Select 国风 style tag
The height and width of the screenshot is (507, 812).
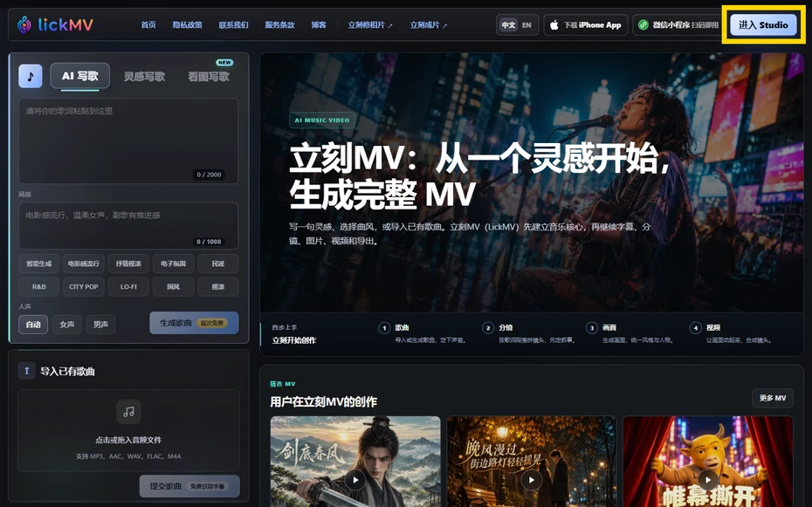click(173, 286)
